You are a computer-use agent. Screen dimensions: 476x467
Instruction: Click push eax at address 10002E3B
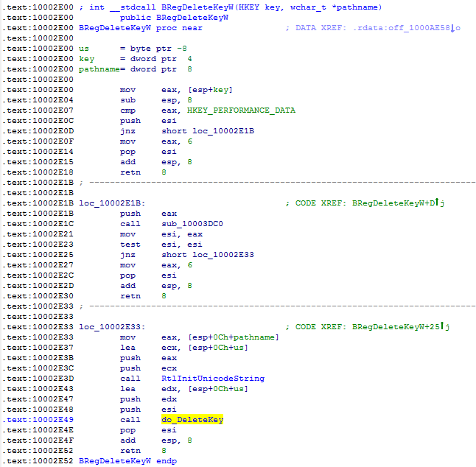pyautogui.click(x=148, y=358)
